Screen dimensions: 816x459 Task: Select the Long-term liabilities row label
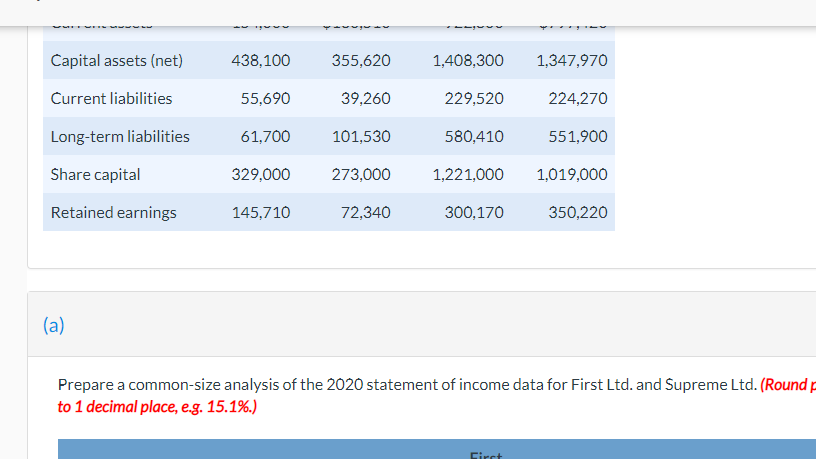point(120,136)
